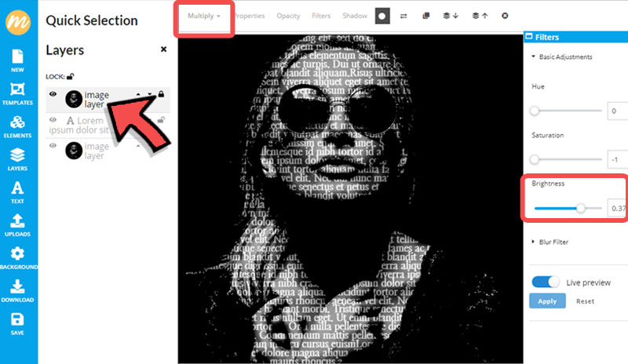This screenshot has width=628, height=364.
Task: Open the Properties toolbar menu
Action: click(249, 16)
